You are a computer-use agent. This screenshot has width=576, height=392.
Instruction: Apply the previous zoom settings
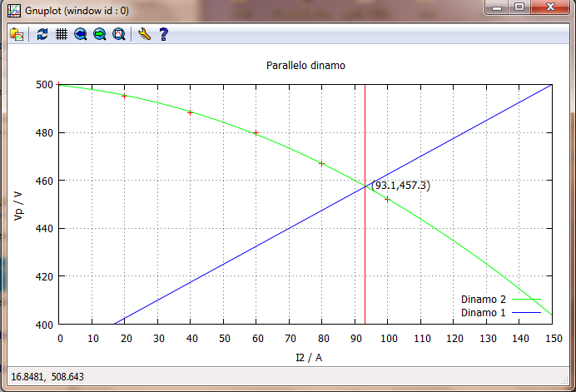click(81, 34)
